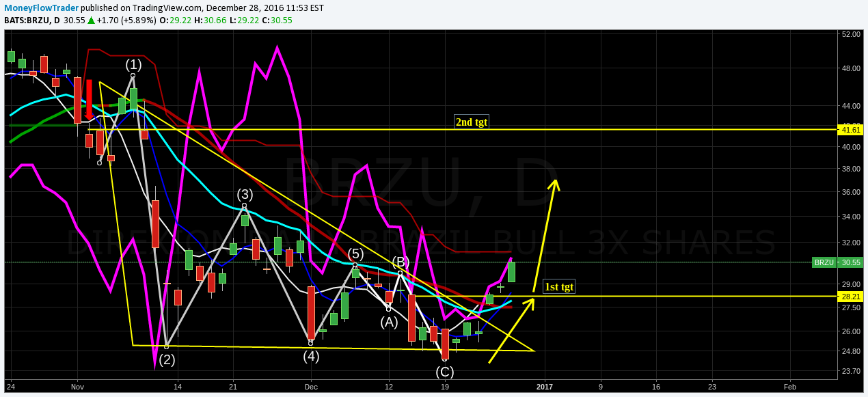Click the 48.00 price axis value
Viewport: 868px width, 397px height.
pos(850,68)
